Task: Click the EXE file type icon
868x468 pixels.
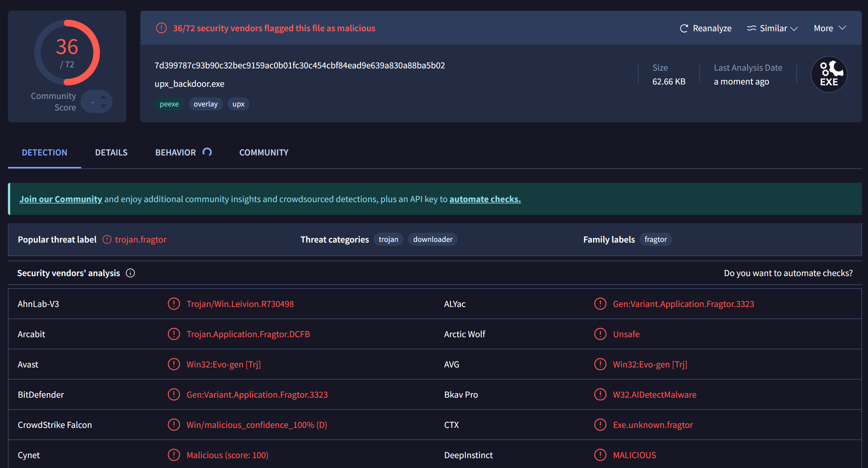Action: coord(829,74)
